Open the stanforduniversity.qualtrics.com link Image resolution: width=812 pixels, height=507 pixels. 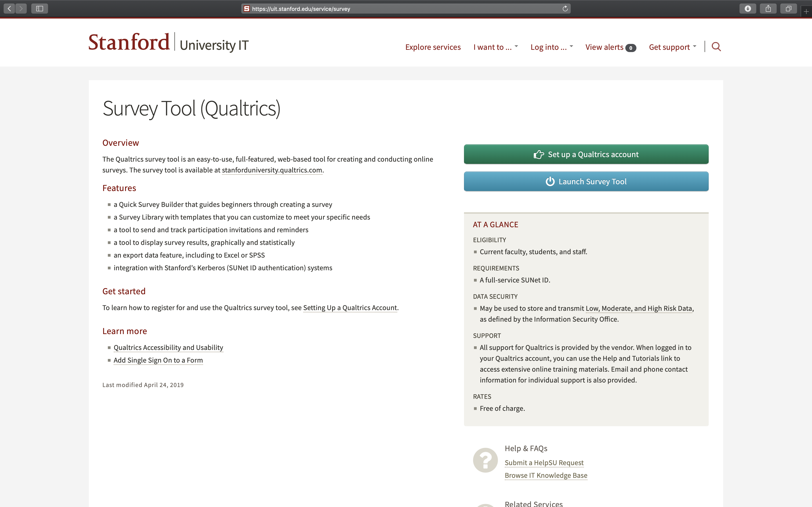click(x=272, y=170)
